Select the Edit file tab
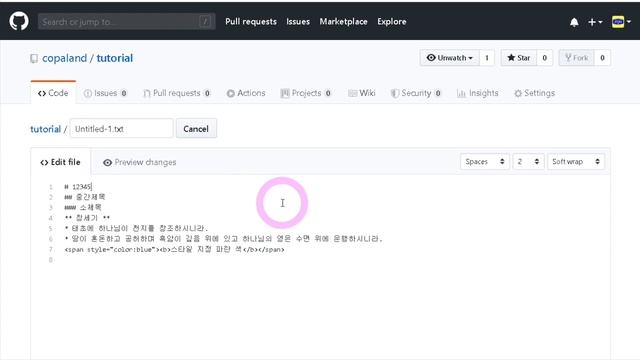Screen dimensions: 640x360 click(60, 162)
